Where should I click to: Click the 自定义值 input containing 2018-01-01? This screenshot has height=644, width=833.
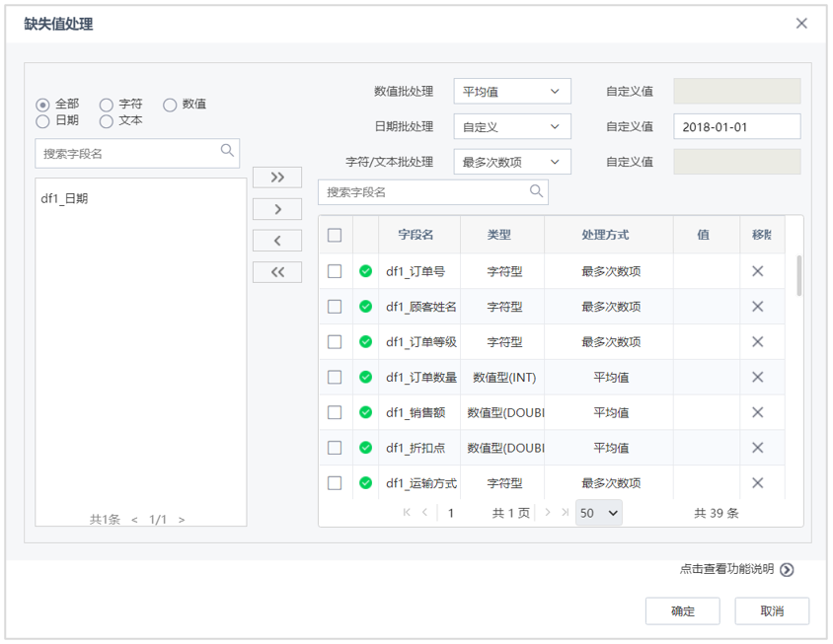click(735, 126)
